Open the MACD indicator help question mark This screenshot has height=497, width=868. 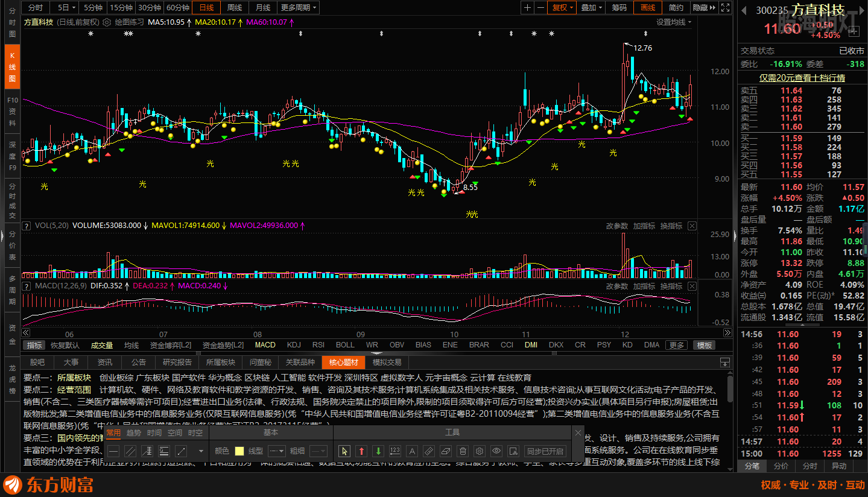tap(27, 286)
